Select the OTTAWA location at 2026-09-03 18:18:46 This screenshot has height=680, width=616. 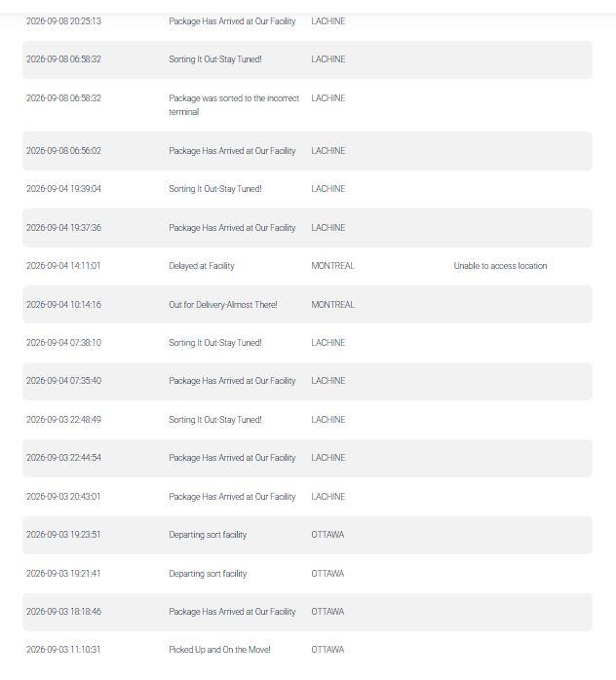[327, 612]
